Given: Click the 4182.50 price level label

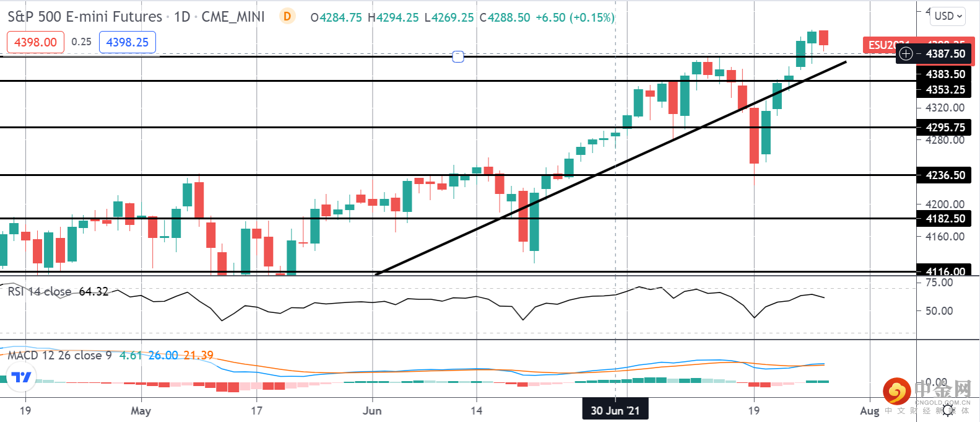Looking at the screenshot, I should (x=945, y=219).
